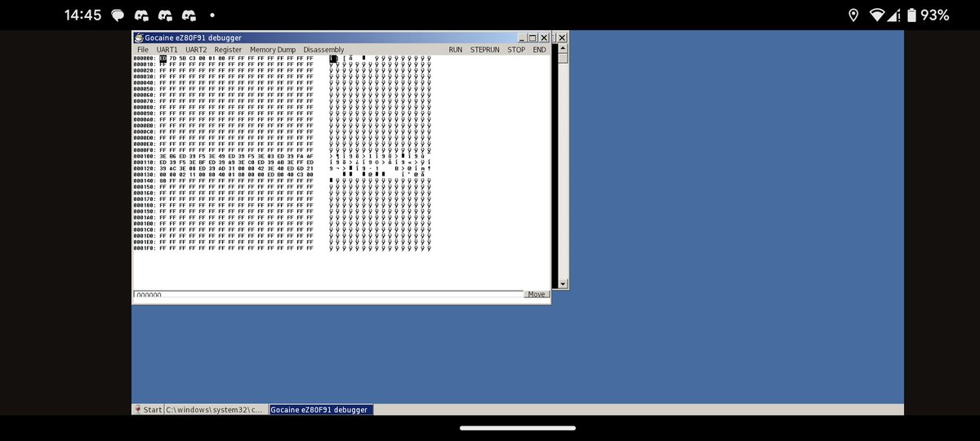Click the address label 000110:

click(x=145, y=163)
